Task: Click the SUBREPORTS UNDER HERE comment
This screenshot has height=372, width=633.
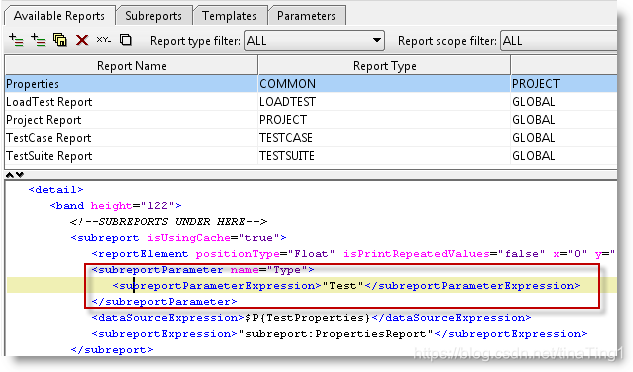Action: click(168, 221)
